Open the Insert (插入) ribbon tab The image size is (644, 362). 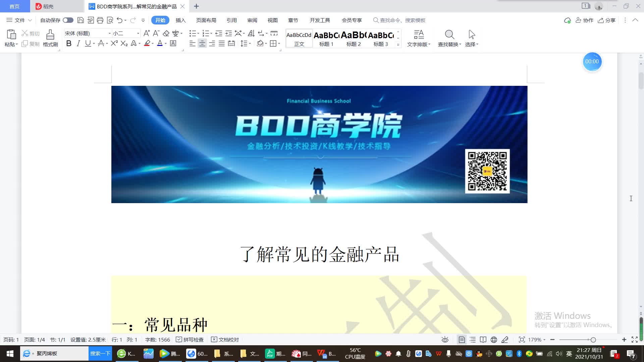[x=180, y=20]
